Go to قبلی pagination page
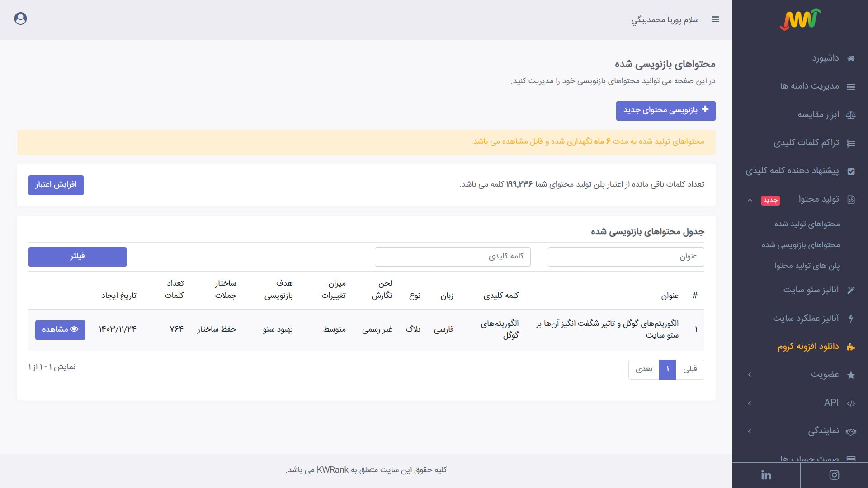Viewport: 868px width, 488px height. coord(690,370)
